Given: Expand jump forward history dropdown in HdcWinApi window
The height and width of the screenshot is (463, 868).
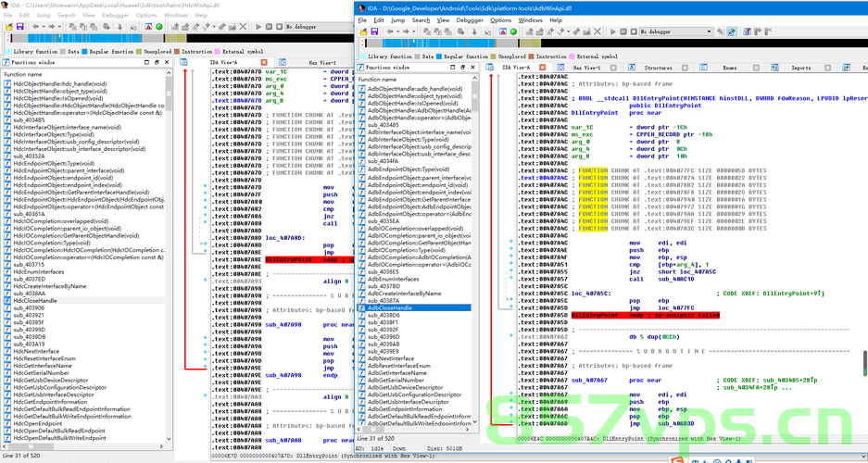Looking at the screenshot, I should coord(59,27).
